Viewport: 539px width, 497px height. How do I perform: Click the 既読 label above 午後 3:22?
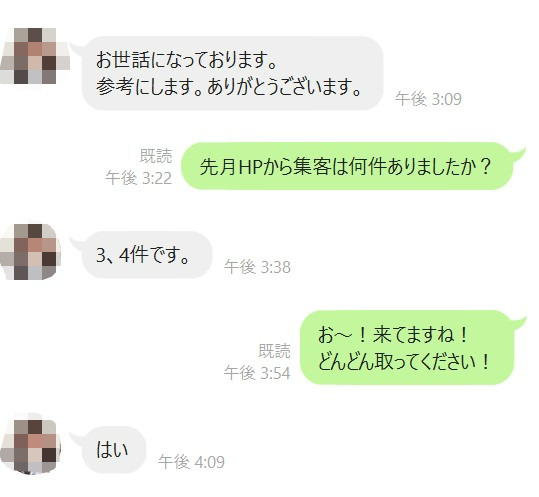[x=156, y=156]
